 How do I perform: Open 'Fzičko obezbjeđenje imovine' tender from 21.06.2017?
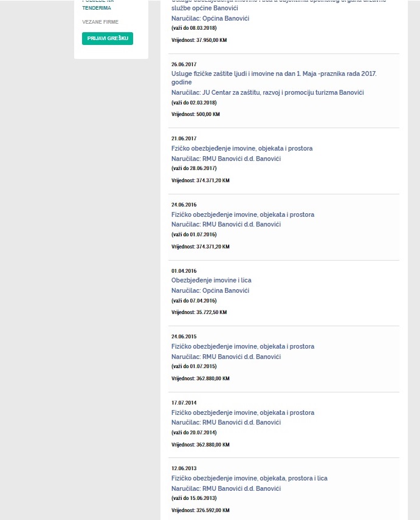[x=242, y=148]
